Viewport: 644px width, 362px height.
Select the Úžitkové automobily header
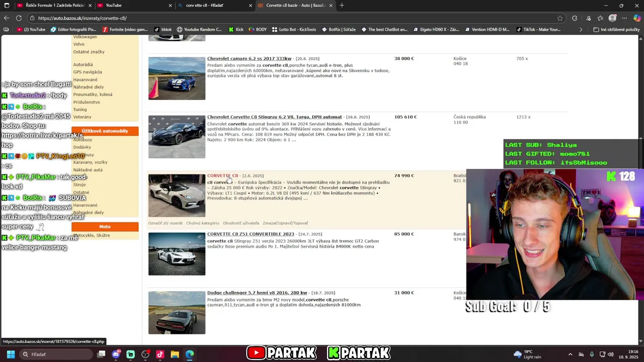(105, 131)
